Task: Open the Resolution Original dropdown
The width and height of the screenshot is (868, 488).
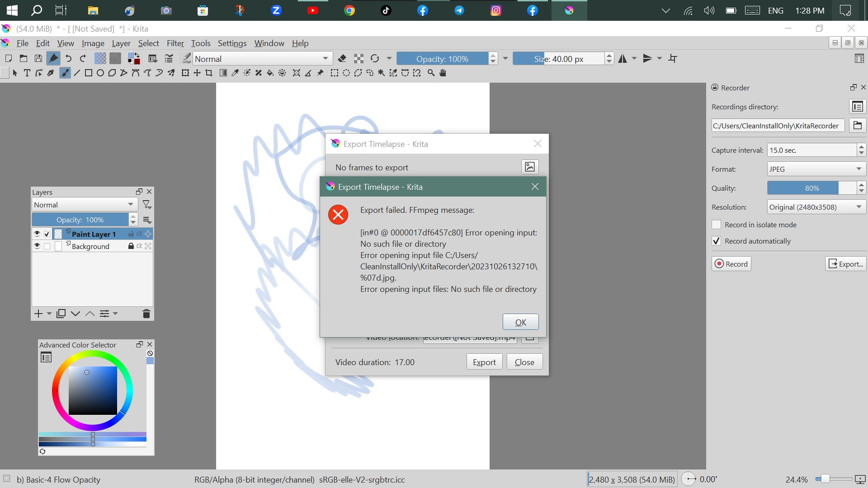Action: tap(816, 207)
